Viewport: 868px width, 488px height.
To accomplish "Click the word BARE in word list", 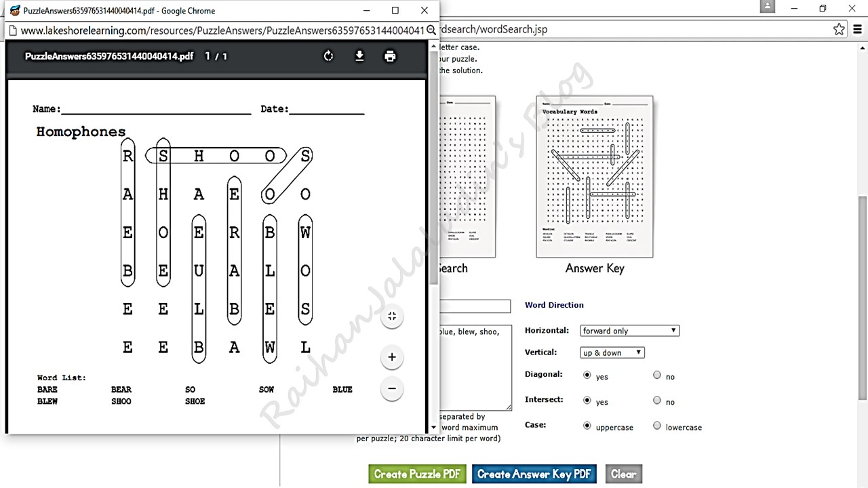I will tap(47, 390).
